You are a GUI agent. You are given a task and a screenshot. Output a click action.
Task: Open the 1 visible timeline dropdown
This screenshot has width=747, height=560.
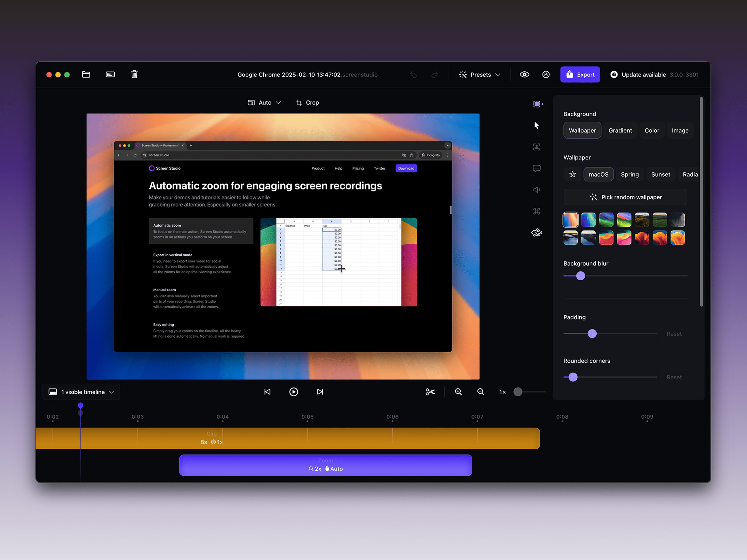pyautogui.click(x=81, y=392)
